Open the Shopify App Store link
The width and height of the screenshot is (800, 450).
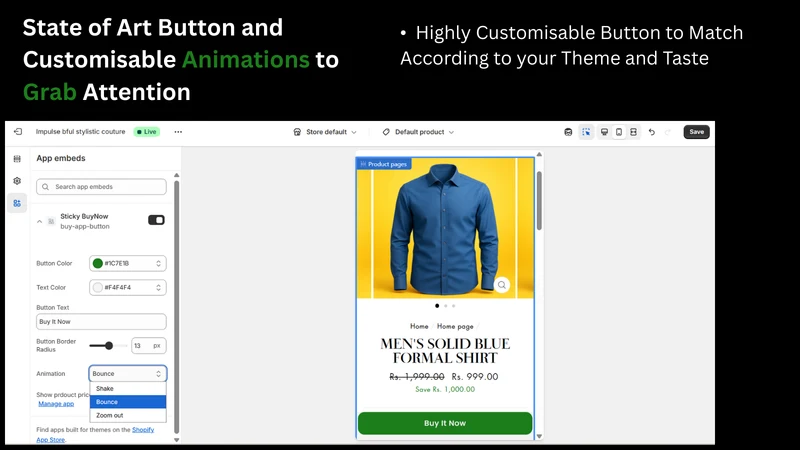click(143, 430)
